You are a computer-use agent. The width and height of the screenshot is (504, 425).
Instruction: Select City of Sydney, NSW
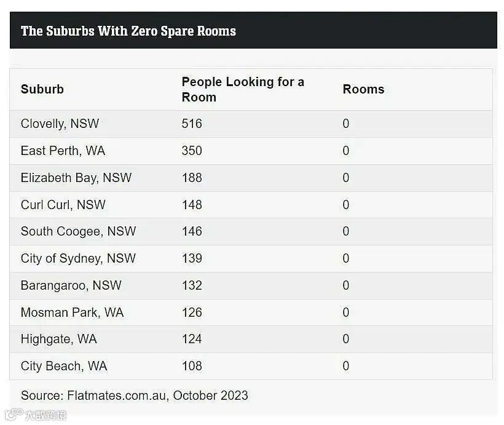click(78, 258)
